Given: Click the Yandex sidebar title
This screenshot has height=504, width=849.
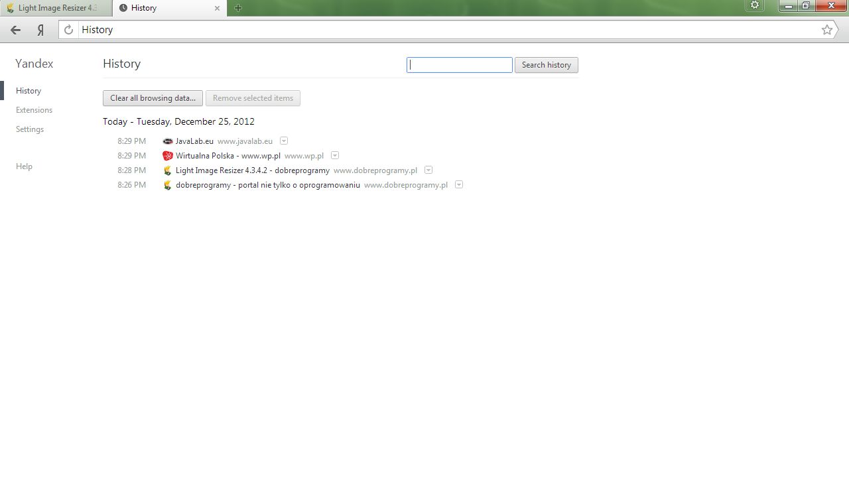Looking at the screenshot, I should pos(34,64).
